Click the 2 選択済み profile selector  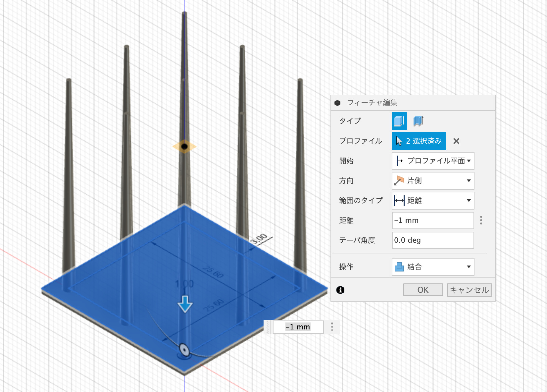pyautogui.click(x=419, y=141)
